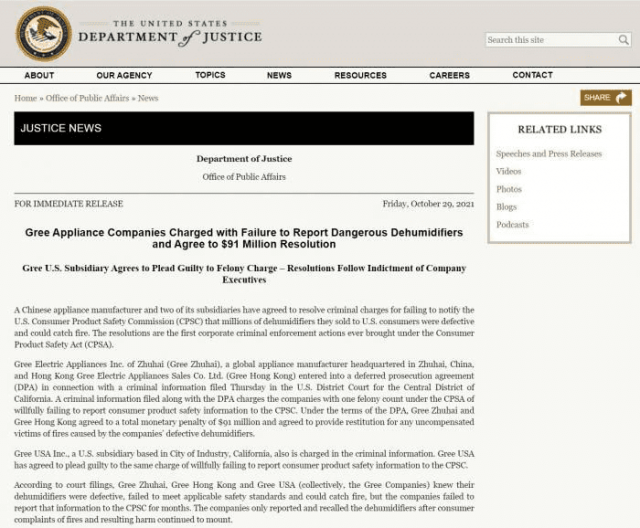The height and width of the screenshot is (528, 640).
Task: Open the News menu
Action: pos(279,75)
